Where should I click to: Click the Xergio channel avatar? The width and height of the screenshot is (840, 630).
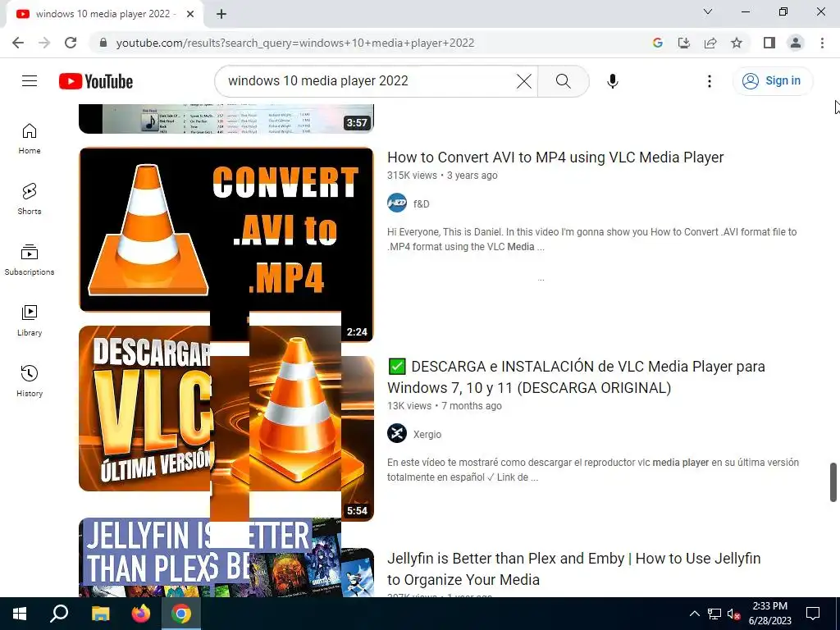(x=397, y=433)
